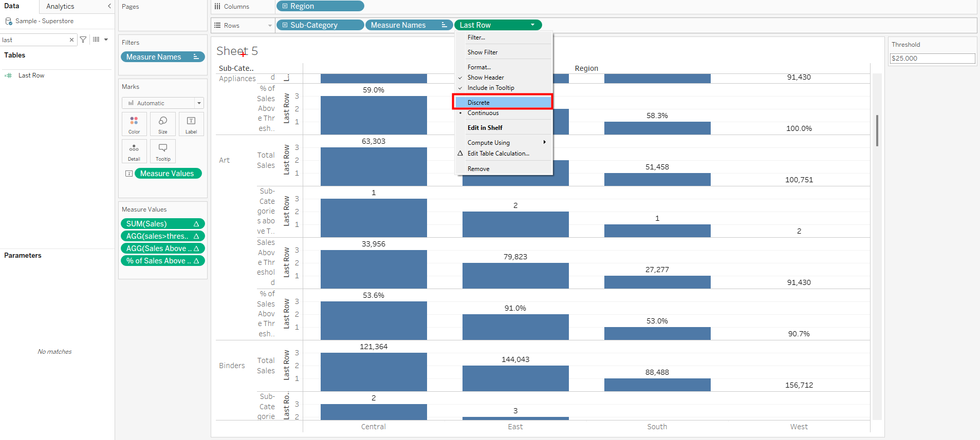The height and width of the screenshot is (440, 980).
Task: Open the Label marks card
Action: [191, 124]
